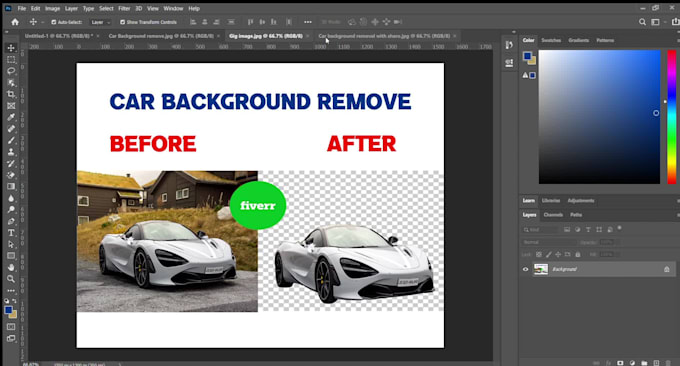Open Move tool preset picker arrow
Image resolution: width=680 pixels, height=366 pixels.
(42, 22)
